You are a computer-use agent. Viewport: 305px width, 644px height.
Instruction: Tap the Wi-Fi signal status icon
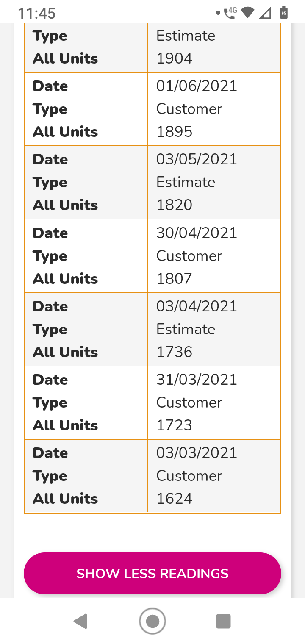pyautogui.click(x=247, y=13)
